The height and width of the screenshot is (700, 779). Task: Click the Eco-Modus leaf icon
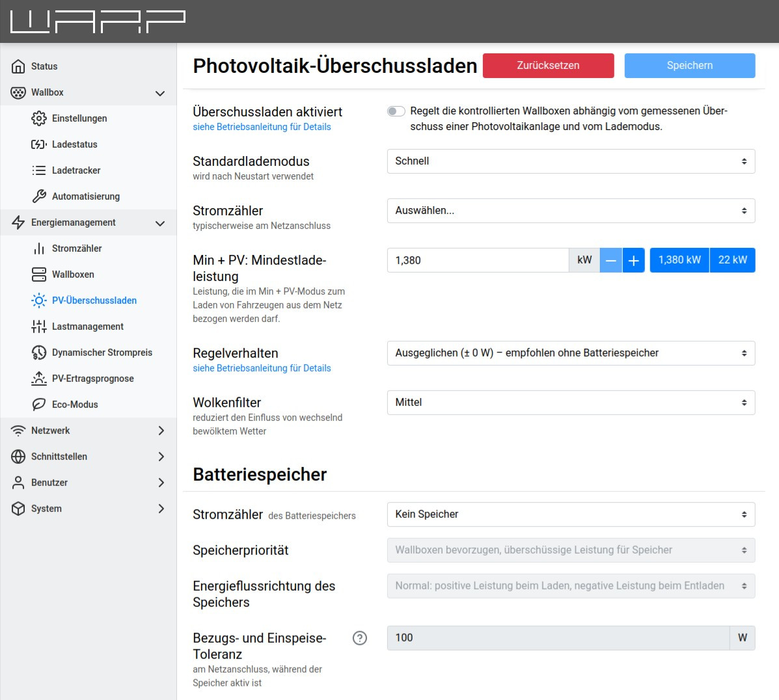[39, 405]
